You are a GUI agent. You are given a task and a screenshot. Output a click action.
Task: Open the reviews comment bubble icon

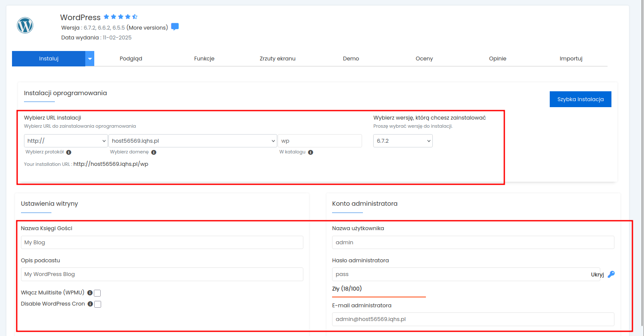(x=174, y=27)
